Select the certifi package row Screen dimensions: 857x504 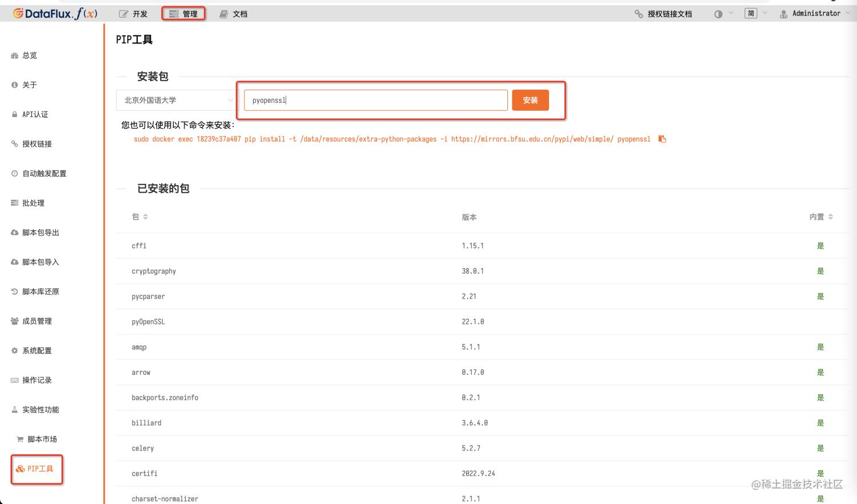pos(483,473)
